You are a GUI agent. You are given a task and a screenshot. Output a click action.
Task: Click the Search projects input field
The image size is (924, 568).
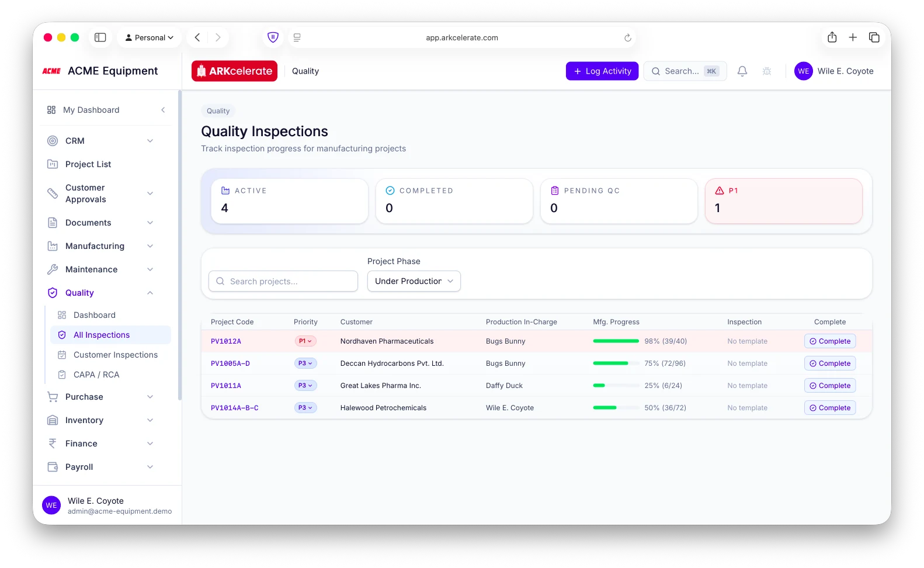(283, 281)
